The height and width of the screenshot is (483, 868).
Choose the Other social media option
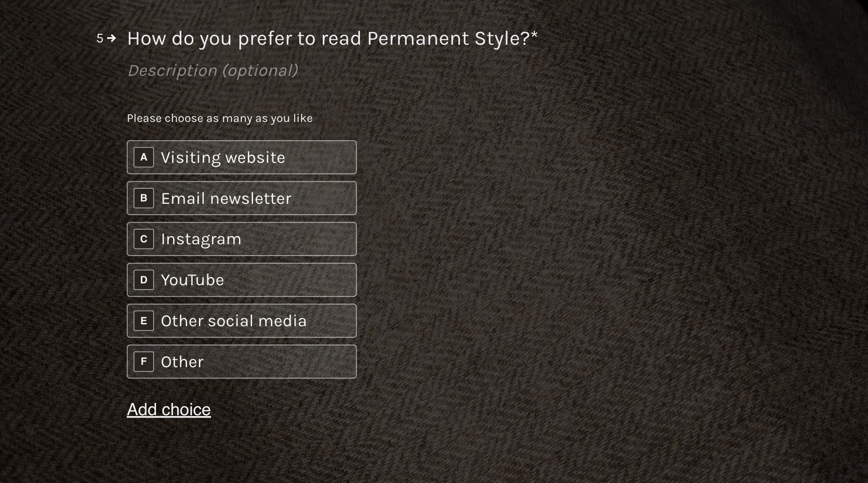coord(242,321)
